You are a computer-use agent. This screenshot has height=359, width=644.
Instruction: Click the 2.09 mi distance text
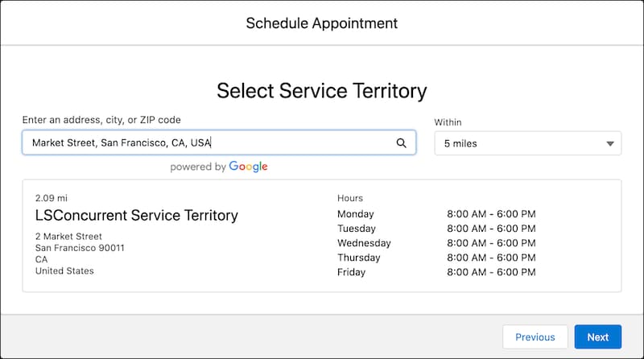[x=52, y=198]
